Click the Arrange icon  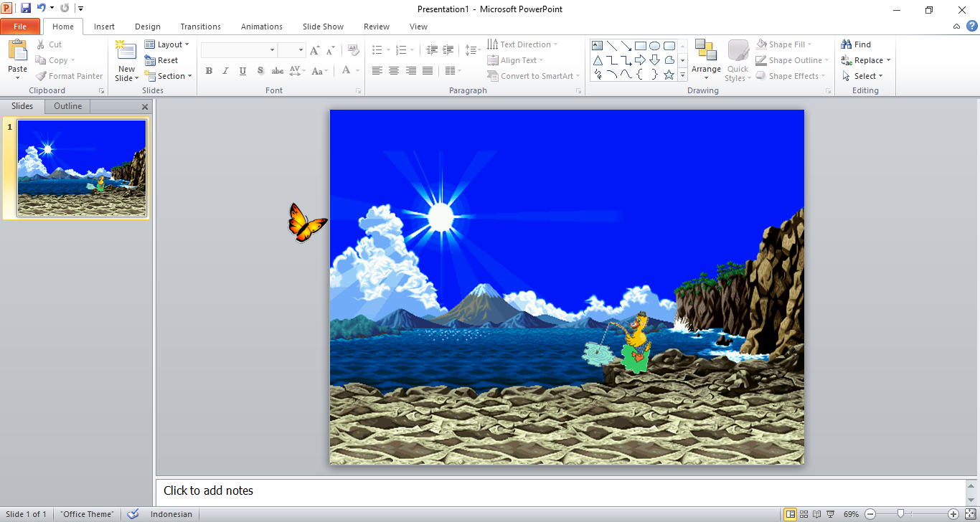706,51
